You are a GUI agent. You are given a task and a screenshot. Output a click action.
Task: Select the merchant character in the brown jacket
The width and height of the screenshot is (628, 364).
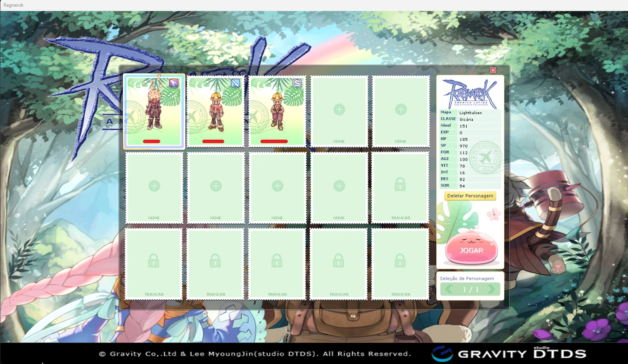click(x=277, y=112)
